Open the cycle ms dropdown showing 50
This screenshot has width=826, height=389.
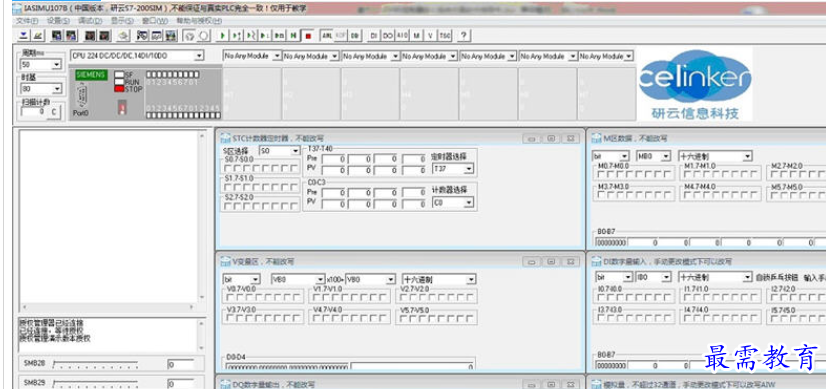point(41,65)
